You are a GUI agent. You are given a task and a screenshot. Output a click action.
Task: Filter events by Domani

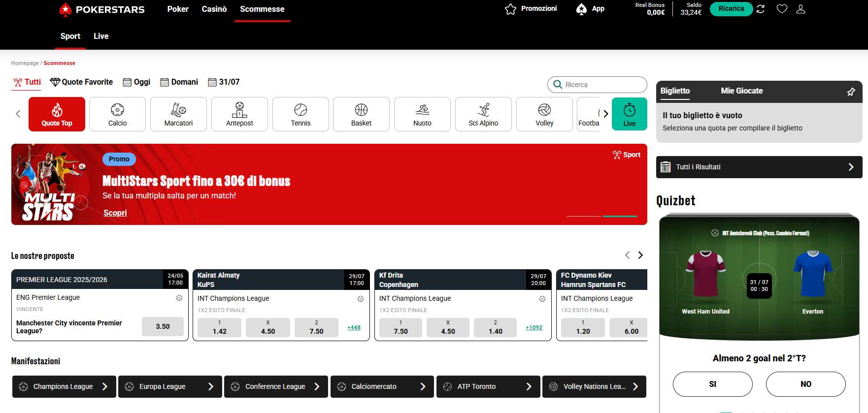[179, 82]
